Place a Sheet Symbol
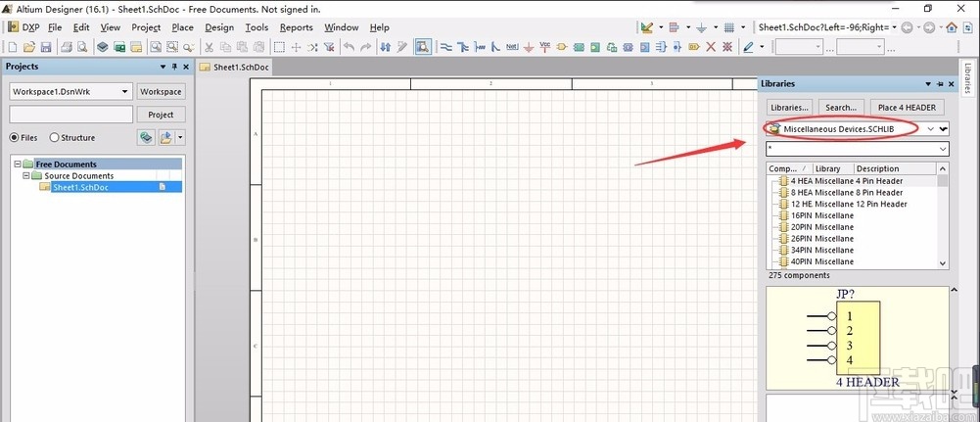 (579, 47)
